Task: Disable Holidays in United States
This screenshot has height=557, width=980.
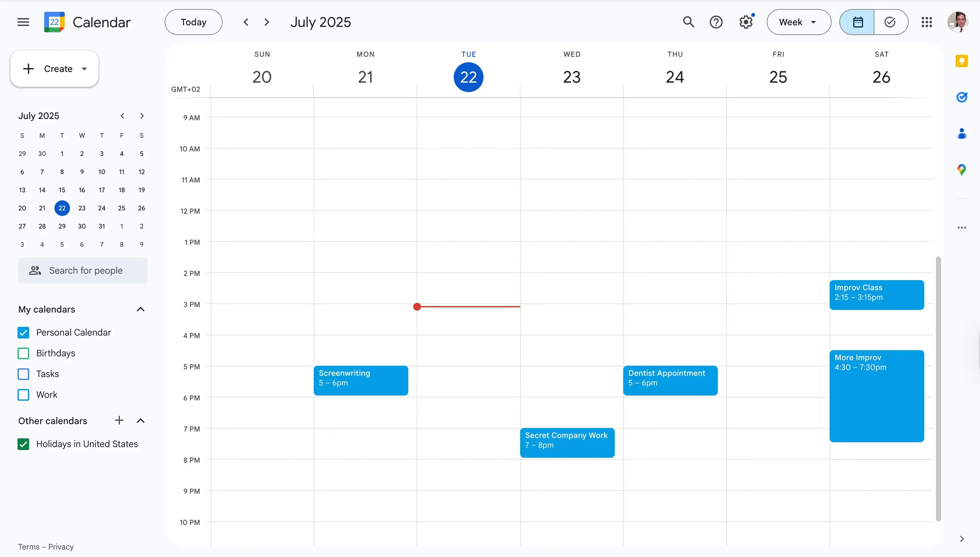Action: [23, 444]
